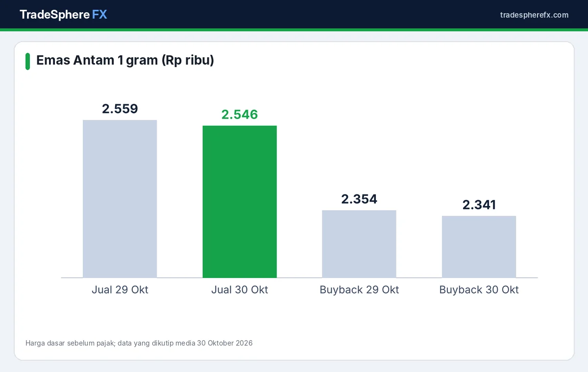The image size is (588, 372).
Task: Select the footnote 'Harga dasar sebelum pajak'
Action: pos(70,343)
